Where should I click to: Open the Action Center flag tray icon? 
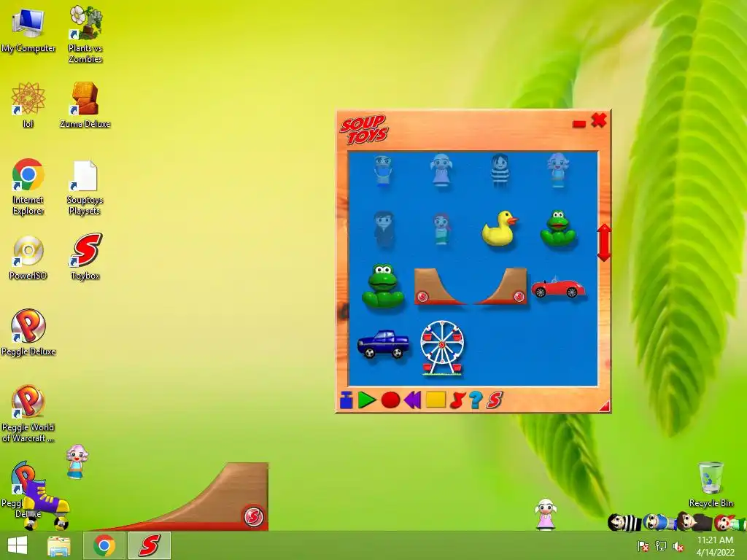(x=643, y=546)
